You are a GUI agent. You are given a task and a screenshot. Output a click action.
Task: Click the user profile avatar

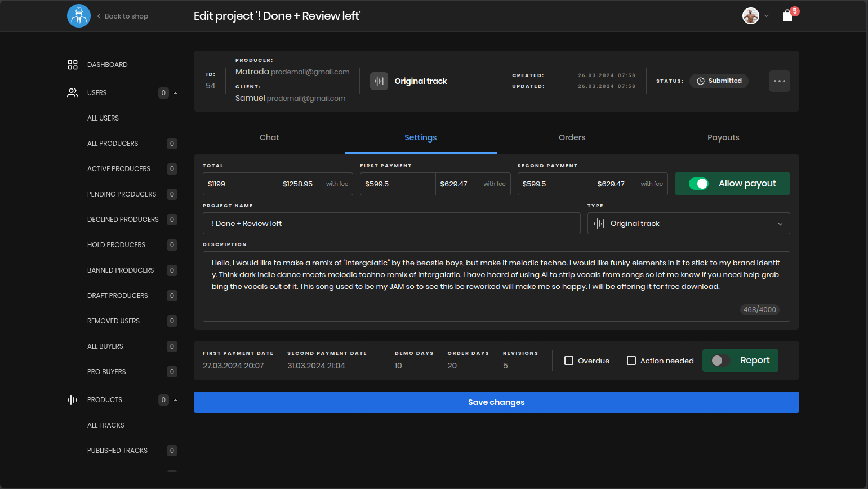click(x=751, y=16)
